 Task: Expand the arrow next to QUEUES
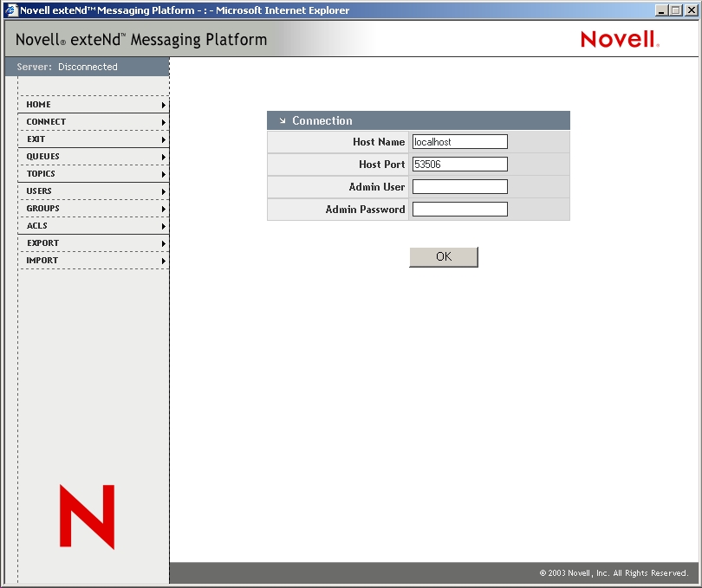(164, 157)
